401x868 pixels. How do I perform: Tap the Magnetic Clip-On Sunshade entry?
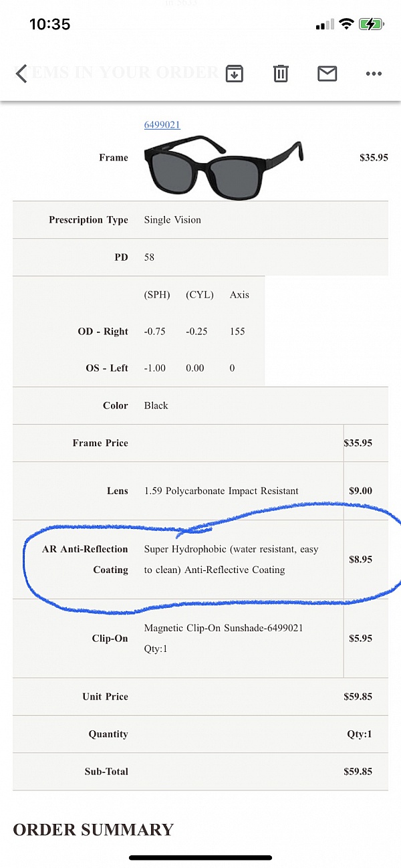223,628
